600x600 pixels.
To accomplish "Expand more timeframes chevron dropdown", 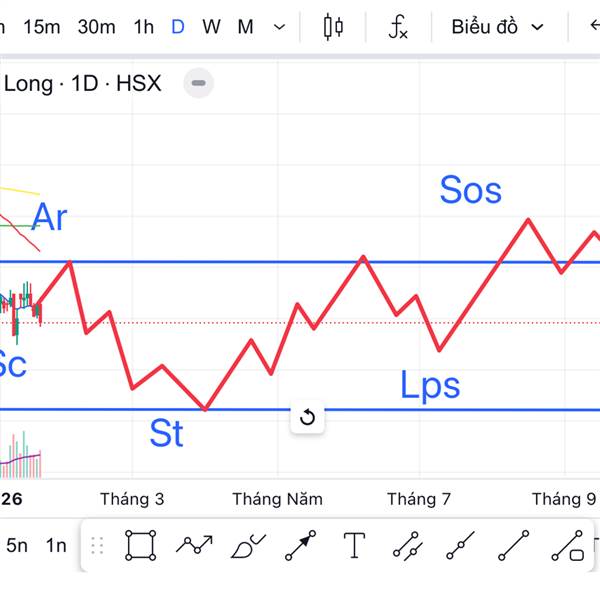I will (279, 27).
